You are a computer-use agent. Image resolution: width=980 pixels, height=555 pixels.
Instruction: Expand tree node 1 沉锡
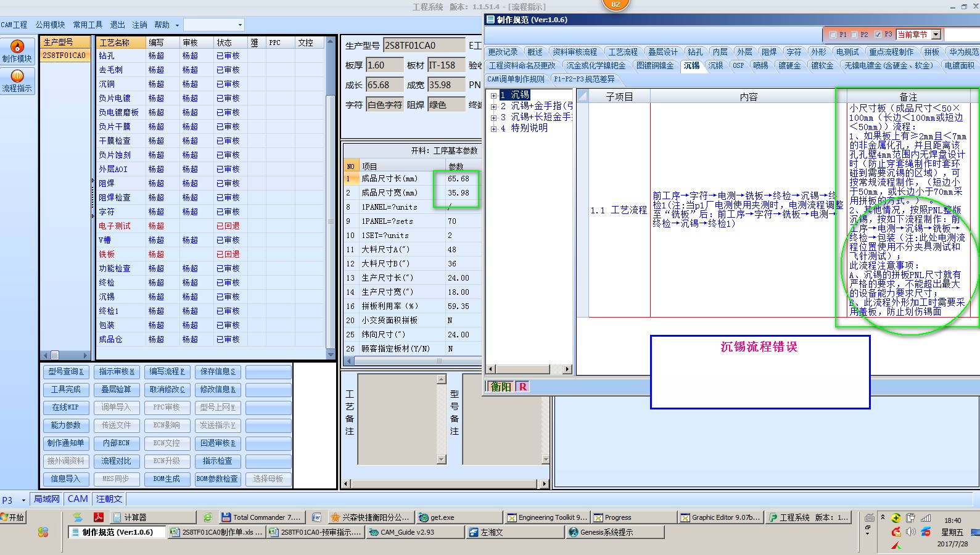(493, 96)
